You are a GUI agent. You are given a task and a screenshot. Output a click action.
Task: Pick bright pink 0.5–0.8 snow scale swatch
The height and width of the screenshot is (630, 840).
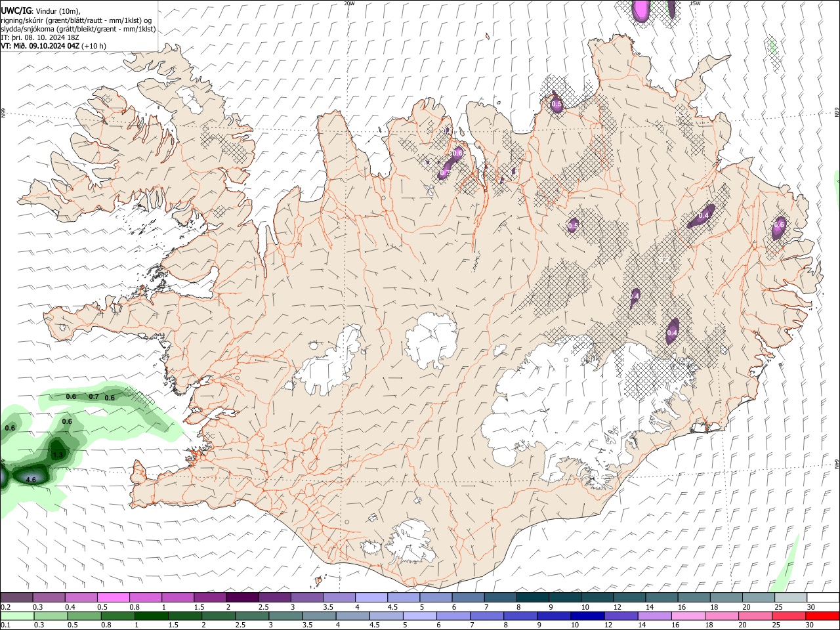114,598
